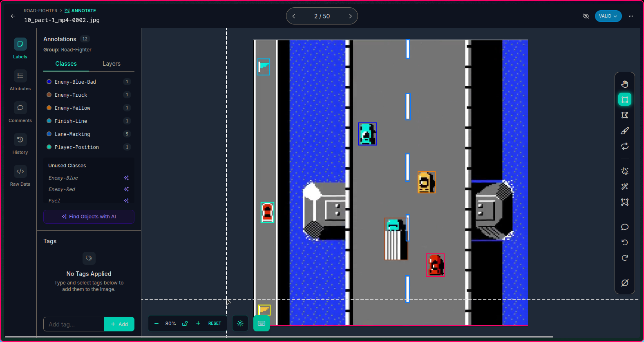Select the bounding box tool
Viewport: 644px width, 342px height.
point(625,100)
